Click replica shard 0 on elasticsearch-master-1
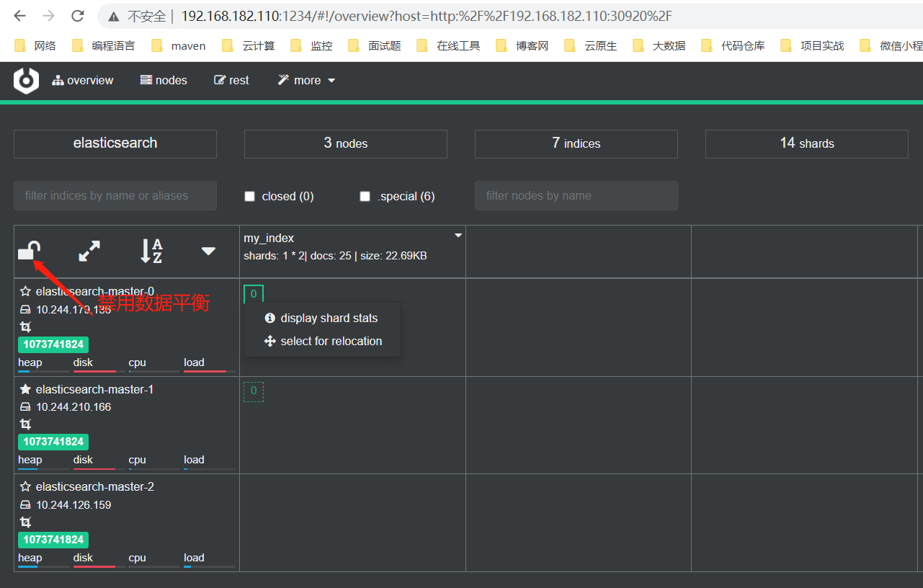The width and height of the screenshot is (923, 588). (254, 391)
